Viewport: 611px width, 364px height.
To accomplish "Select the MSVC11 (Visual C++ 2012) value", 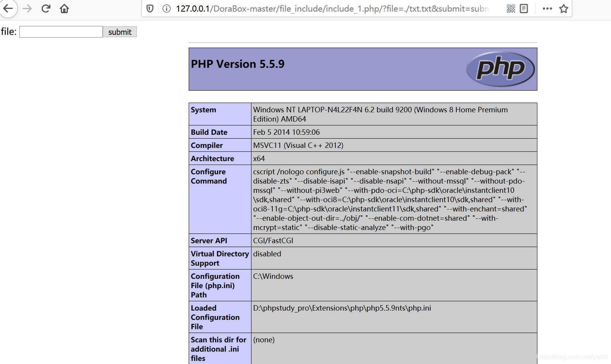I will [x=298, y=145].
